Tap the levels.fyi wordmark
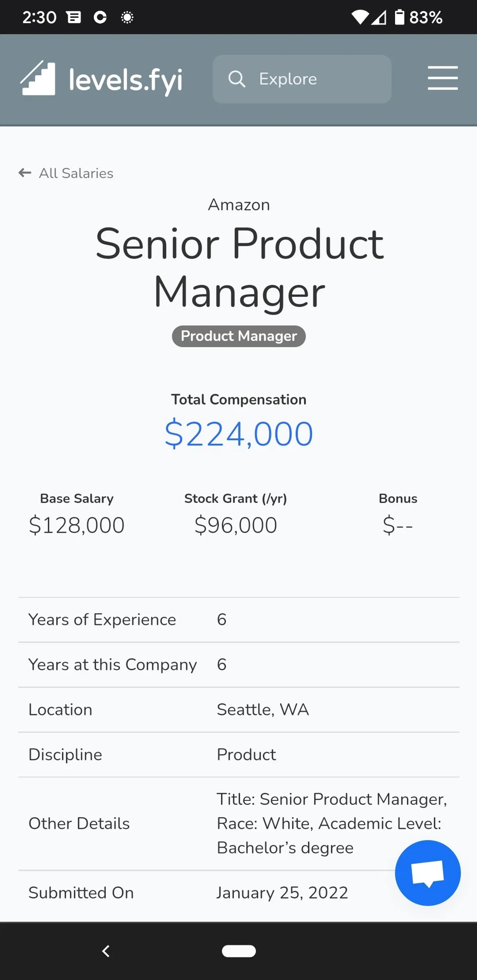The image size is (477, 980). pyautogui.click(x=126, y=81)
